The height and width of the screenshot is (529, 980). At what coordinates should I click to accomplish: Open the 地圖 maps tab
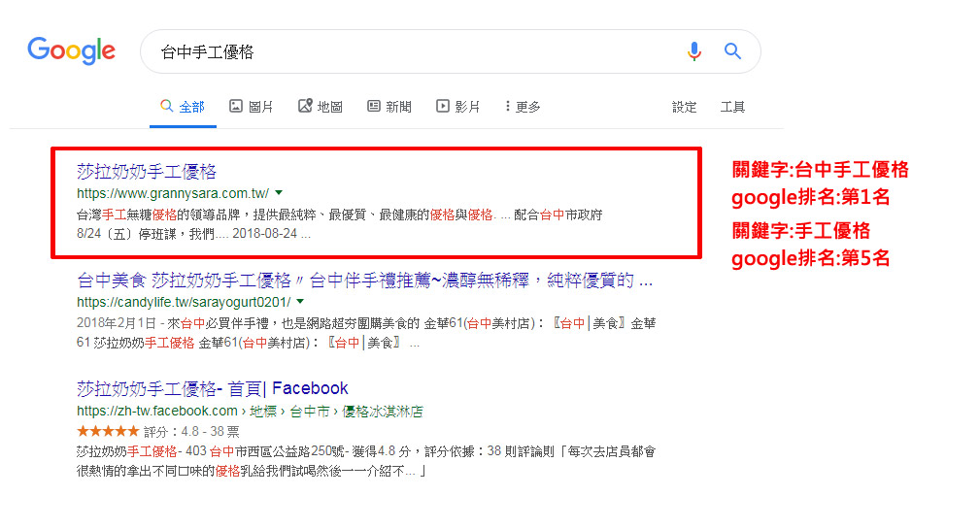click(320, 107)
